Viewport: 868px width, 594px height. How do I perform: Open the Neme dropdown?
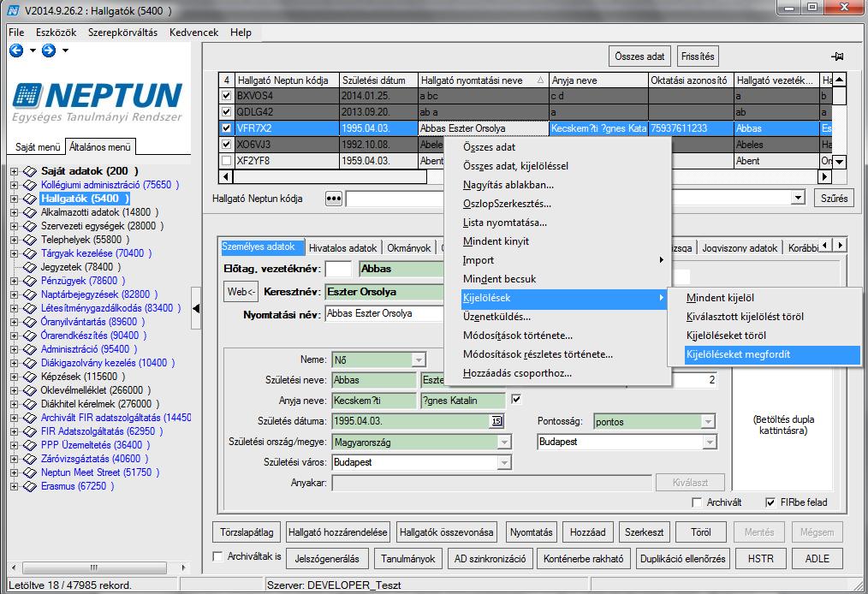coord(419,359)
